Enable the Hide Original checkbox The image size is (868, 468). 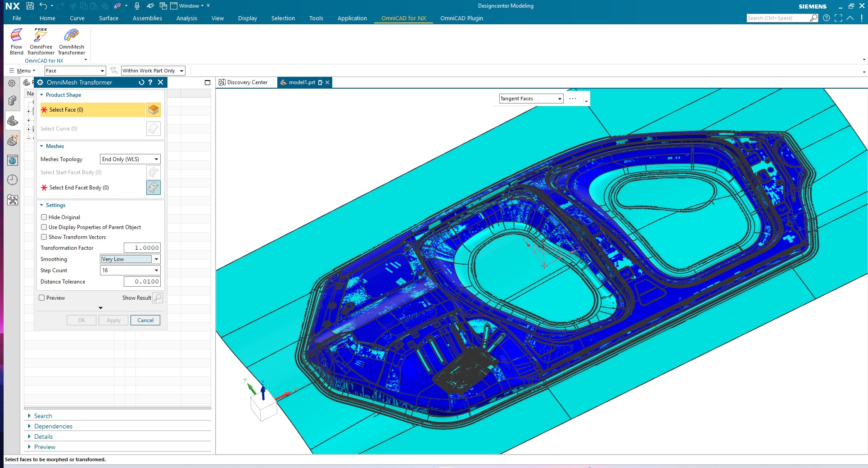44,217
